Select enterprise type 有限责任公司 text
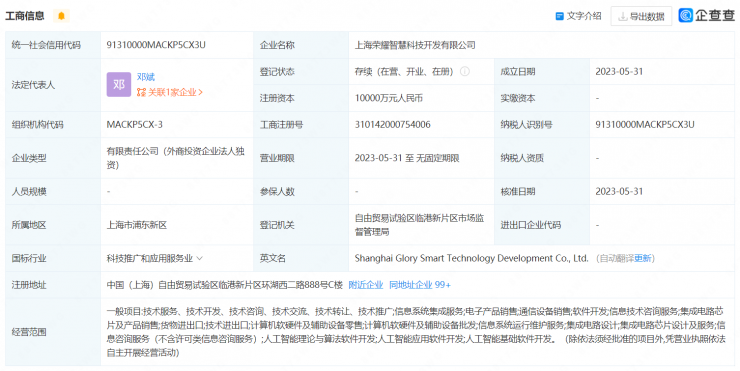Viewport: 740px width, 371px height. (x=176, y=158)
